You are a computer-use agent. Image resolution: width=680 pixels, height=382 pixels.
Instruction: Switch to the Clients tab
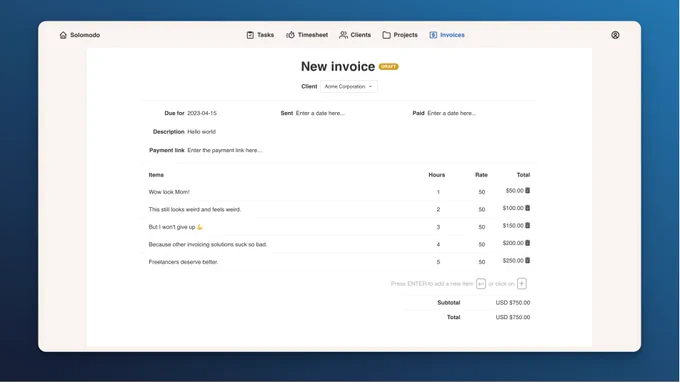click(355, 35)
